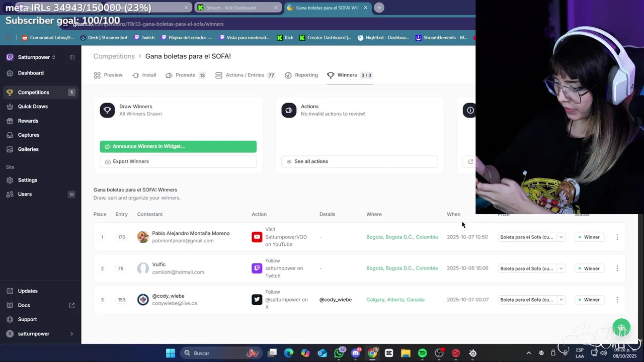Click Calgary, Alberta, Canada location
The image size is (644, 362).
pos(395,300)
